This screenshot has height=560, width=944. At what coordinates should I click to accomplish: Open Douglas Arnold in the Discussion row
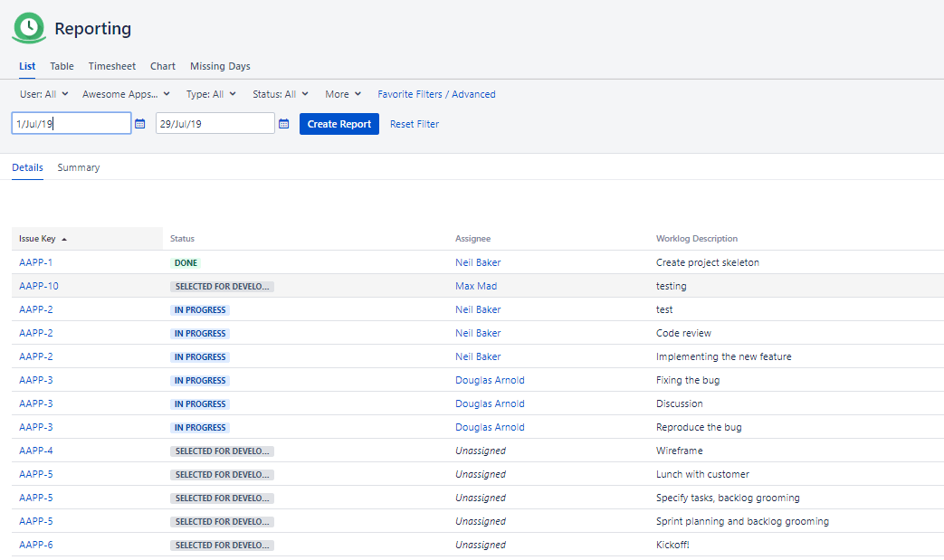[x=490, y=403]
